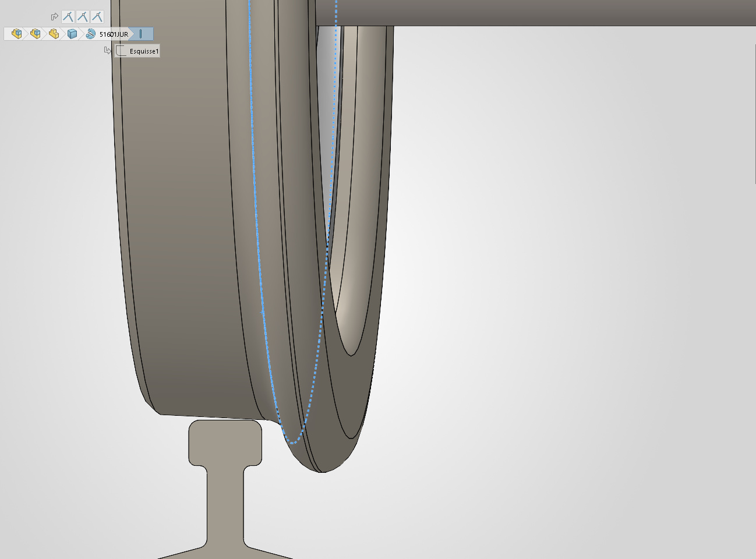
Task: Click the third mate icon above breadcrumbs
Action: click(x=97, y=17)
